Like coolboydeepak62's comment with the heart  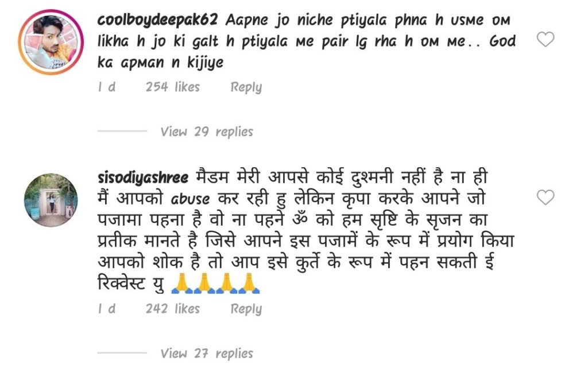(546, 40)
